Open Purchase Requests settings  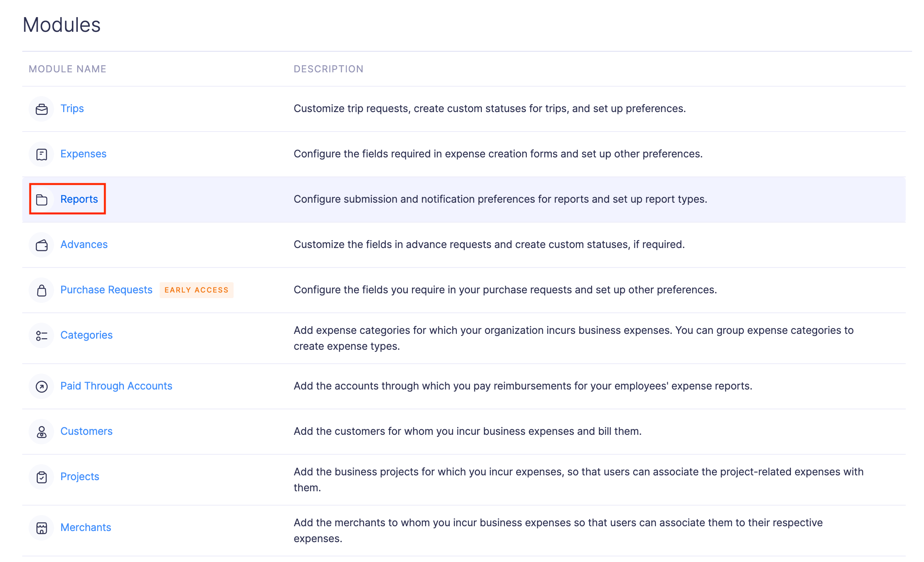click(106, 290)
